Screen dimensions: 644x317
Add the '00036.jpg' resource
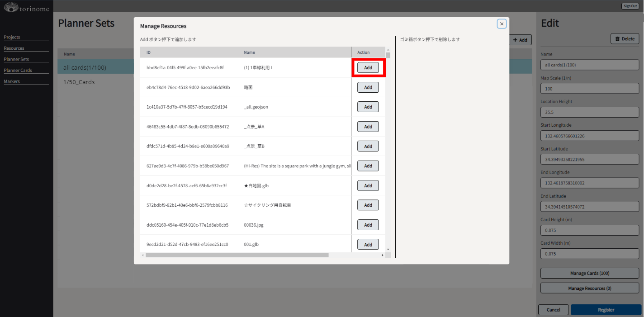point(368,225)
